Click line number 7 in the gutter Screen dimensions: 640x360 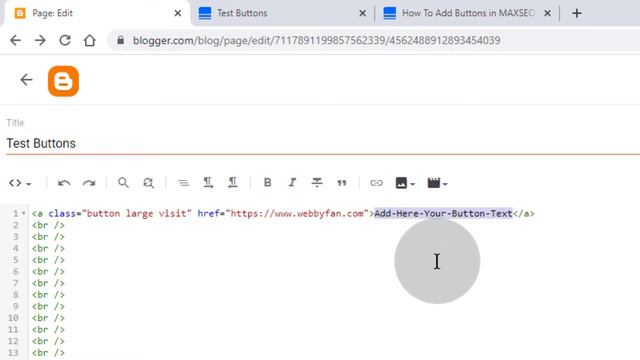(16, 283)
